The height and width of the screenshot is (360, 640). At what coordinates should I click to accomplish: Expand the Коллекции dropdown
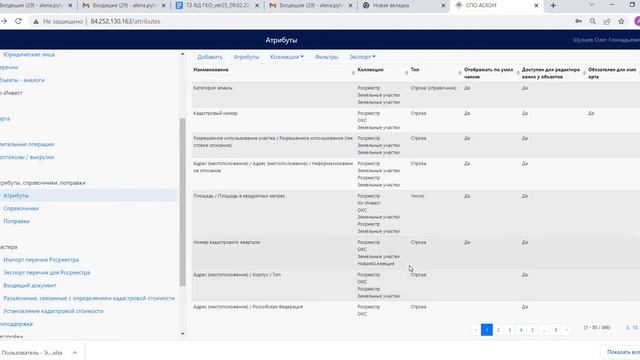pos(287,57)
